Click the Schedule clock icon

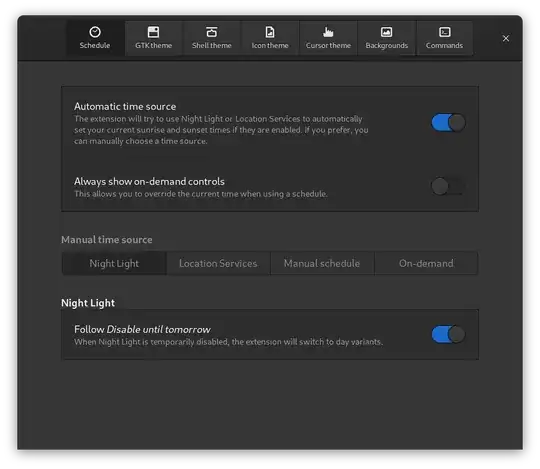95,32
